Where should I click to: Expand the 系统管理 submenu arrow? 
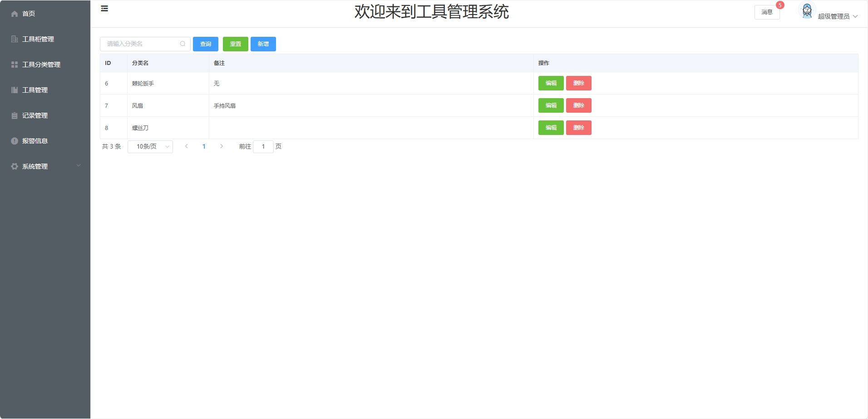click(x=79, y=166)
